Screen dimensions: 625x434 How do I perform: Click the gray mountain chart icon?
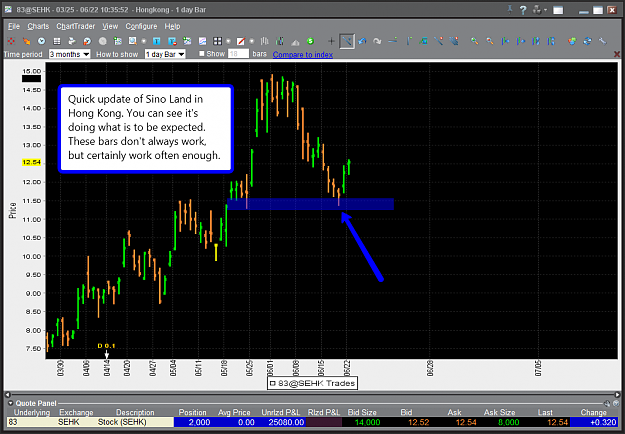click(295, 41)
